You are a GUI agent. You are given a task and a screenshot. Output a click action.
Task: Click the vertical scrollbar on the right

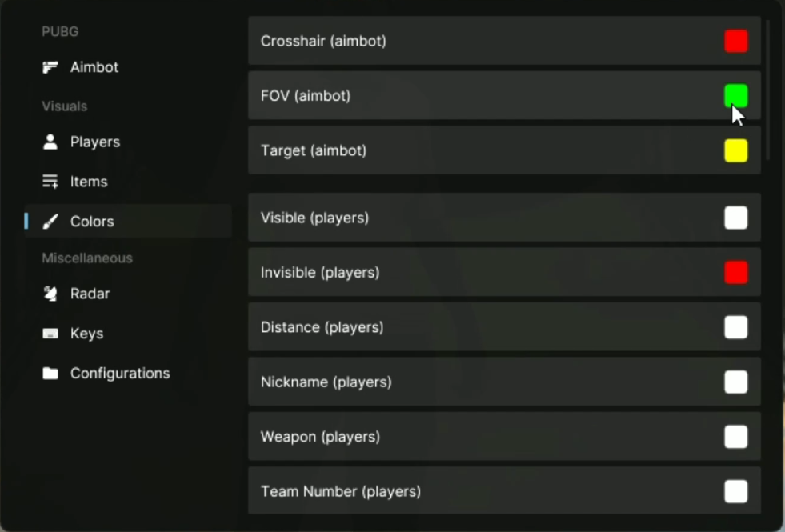point(768,88)
